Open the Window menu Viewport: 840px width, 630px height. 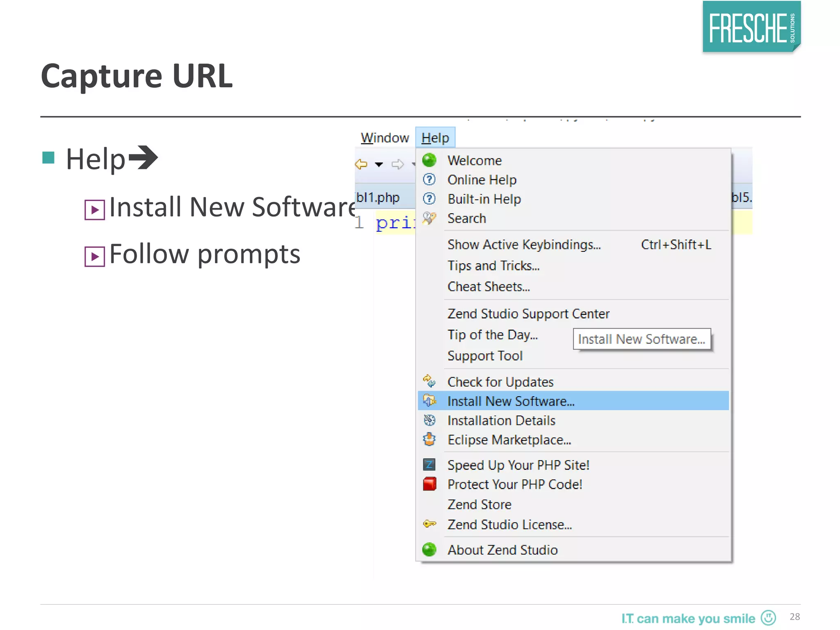(385, 138)
